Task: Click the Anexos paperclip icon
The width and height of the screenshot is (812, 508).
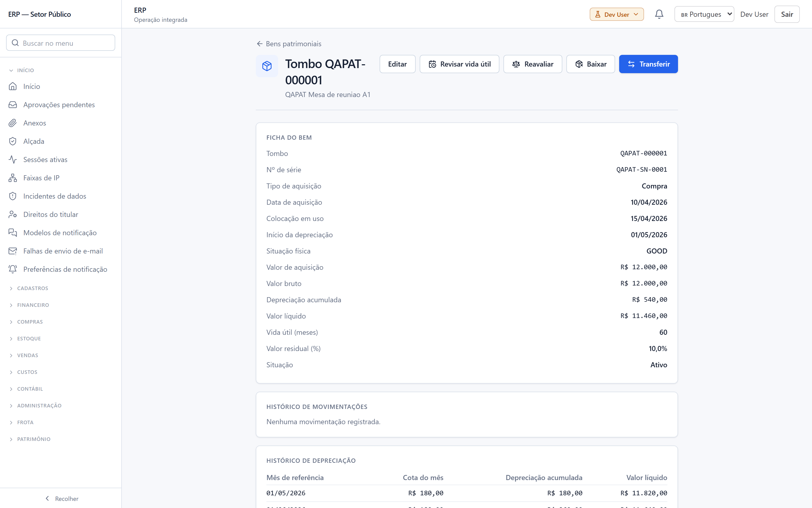Action: click(x=13, y=123)
